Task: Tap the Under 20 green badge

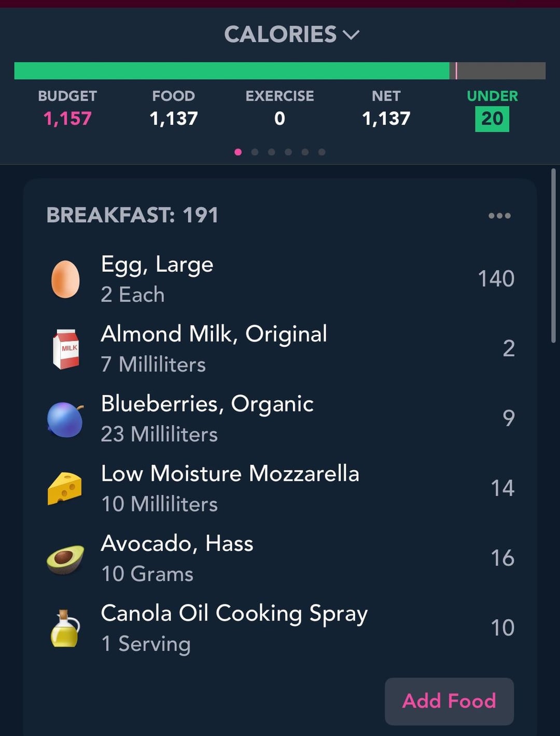Action: (x=492, y=119)
